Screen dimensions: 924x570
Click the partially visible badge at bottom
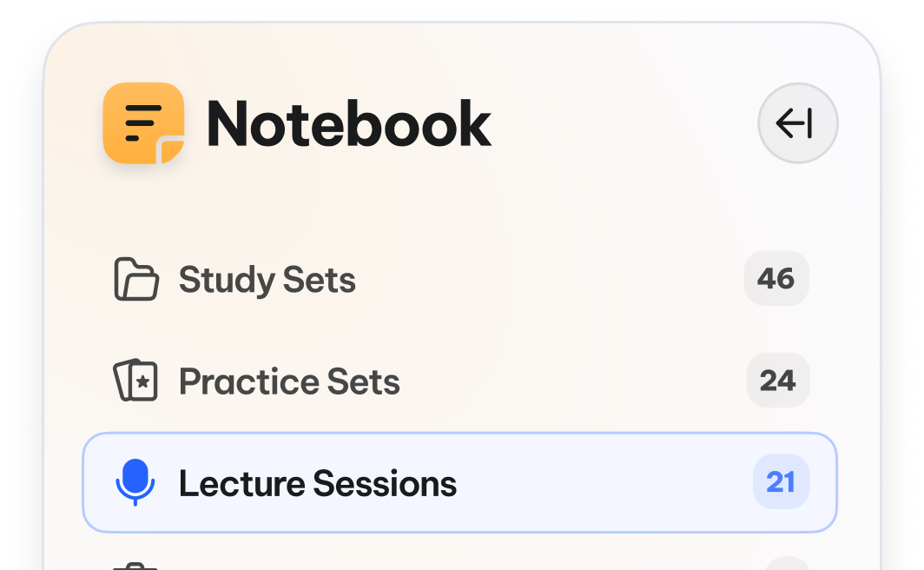[788, 564]
